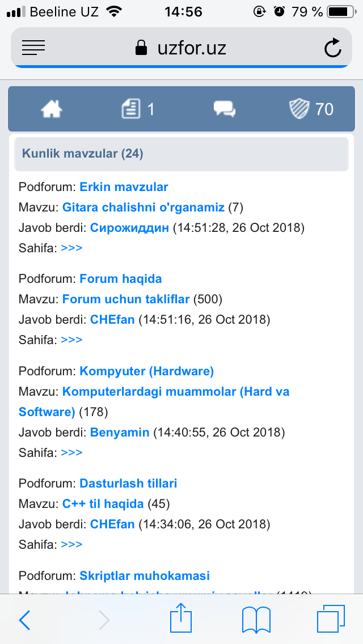This screenshot has height=644, width=363.
Task: Go to the forum home icon
Action: (52, 108)
